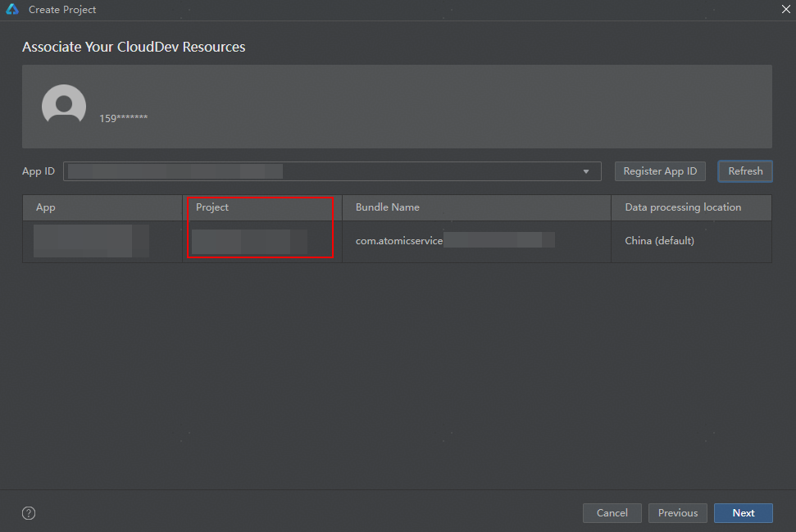Proceed with the Next button

click(743, 513)
